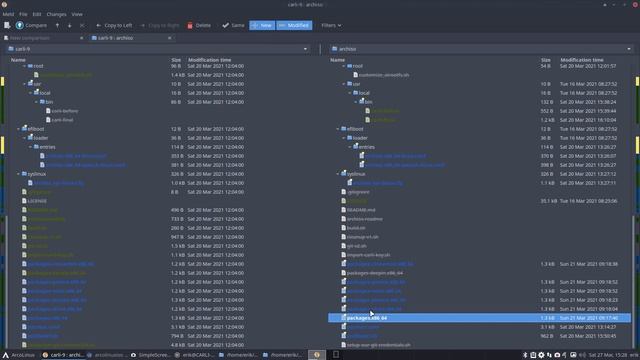This screenshot has height=360, width=640.
Task: Select carli-final file in left pane
Action: 62,120
